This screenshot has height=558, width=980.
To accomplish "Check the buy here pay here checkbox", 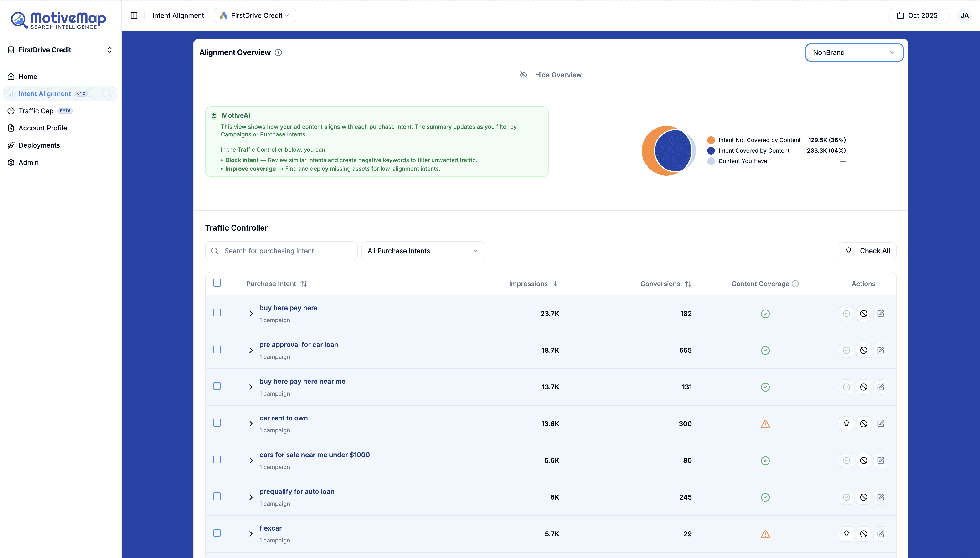I will (217, 313).
